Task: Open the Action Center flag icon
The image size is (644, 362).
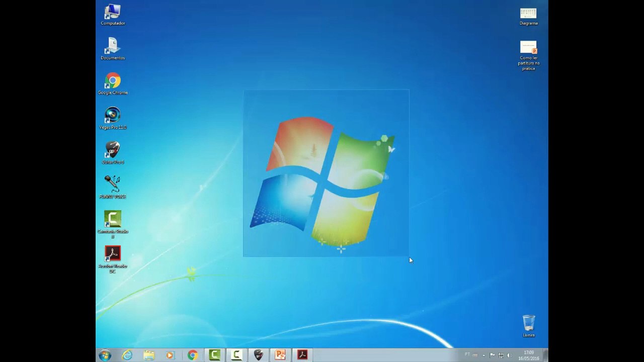Action: tap(492, 355)
